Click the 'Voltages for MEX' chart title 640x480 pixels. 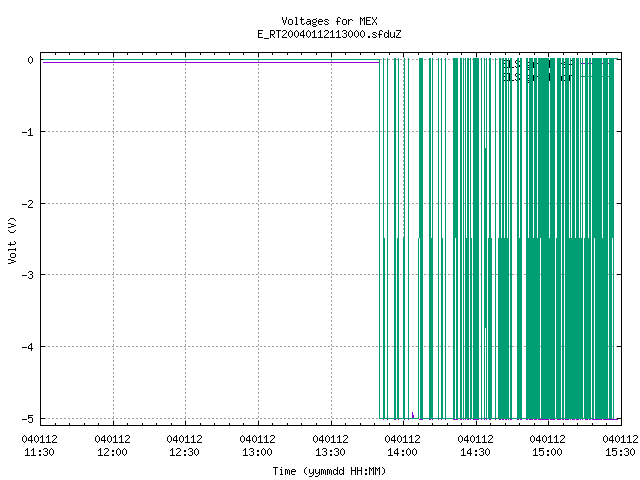coord(329,21)
